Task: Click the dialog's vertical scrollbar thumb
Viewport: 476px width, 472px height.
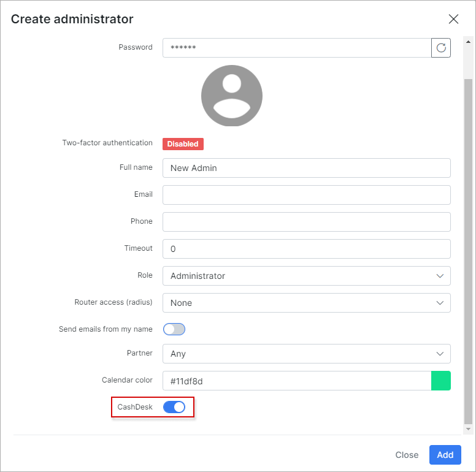Action: coord(468,252)
